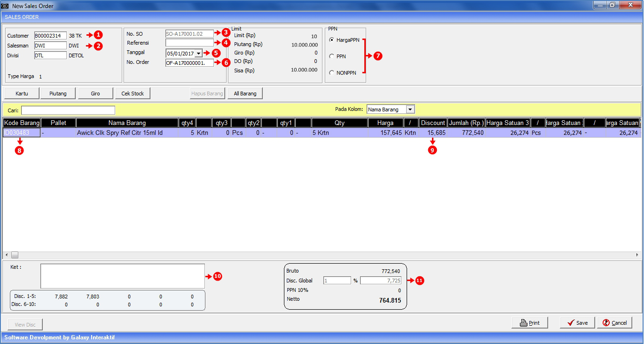Select the ID030483 item row cell
This screenshot has height=344, width=644.
tap(22, 133)
